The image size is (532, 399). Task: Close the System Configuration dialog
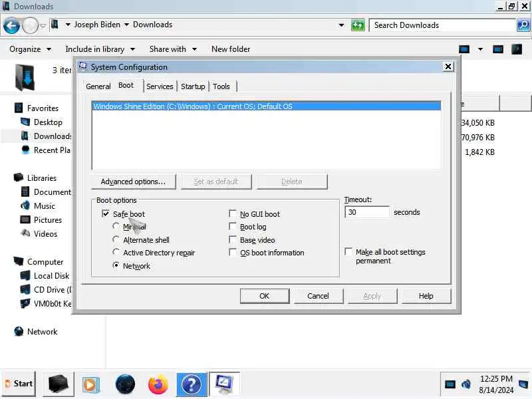pyautogui.click(x=448, y=66)
